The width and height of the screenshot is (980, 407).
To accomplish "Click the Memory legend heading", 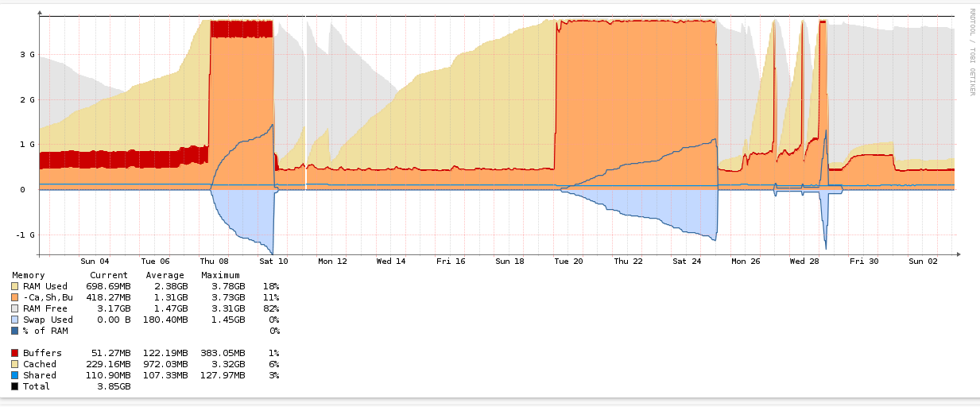I will tap(29, 275).
